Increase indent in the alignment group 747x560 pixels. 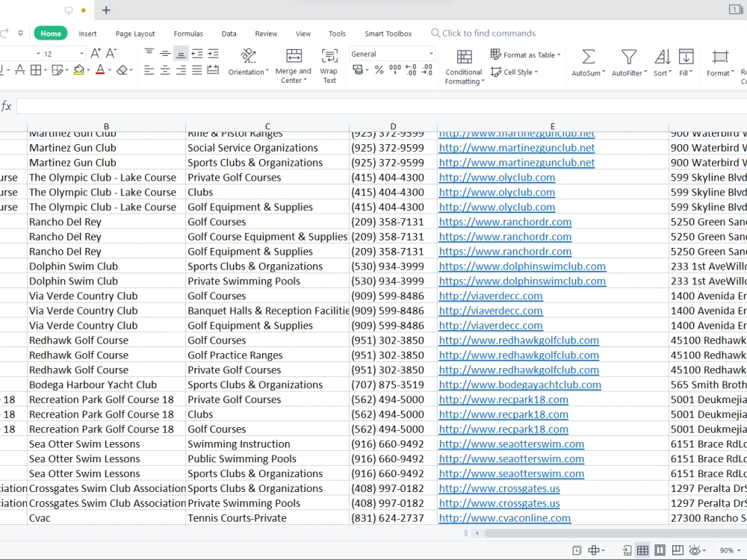tap(213, 53)
